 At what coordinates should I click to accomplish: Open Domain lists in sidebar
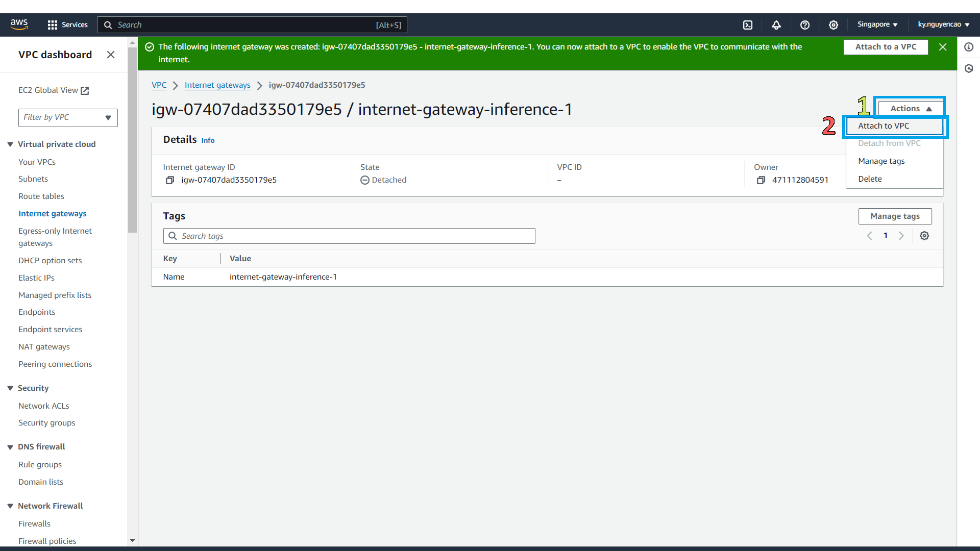click(41, 482)
